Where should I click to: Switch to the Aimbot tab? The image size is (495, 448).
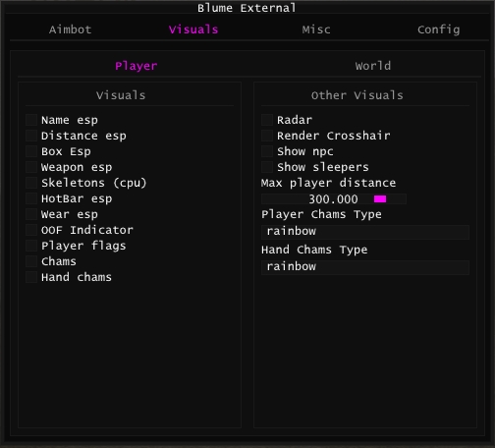tap(70, 29)
